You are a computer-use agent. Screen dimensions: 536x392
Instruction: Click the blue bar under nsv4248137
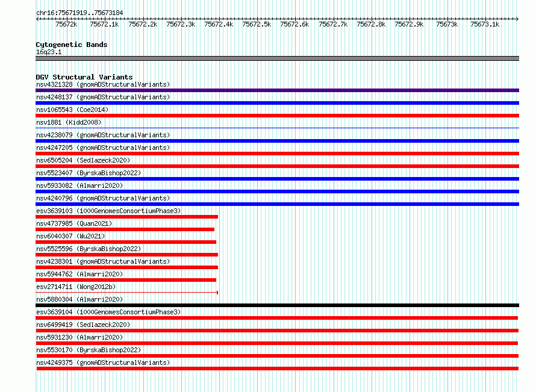pos(277,103)
